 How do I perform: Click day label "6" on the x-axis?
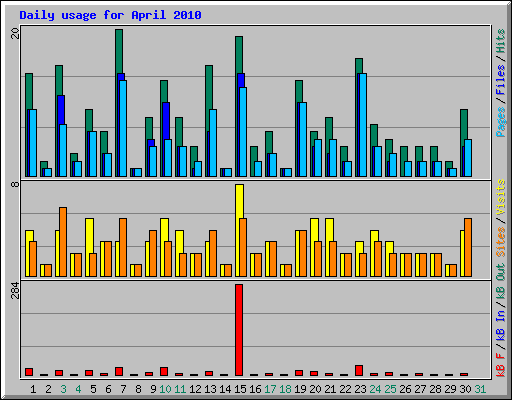point(108,389)
